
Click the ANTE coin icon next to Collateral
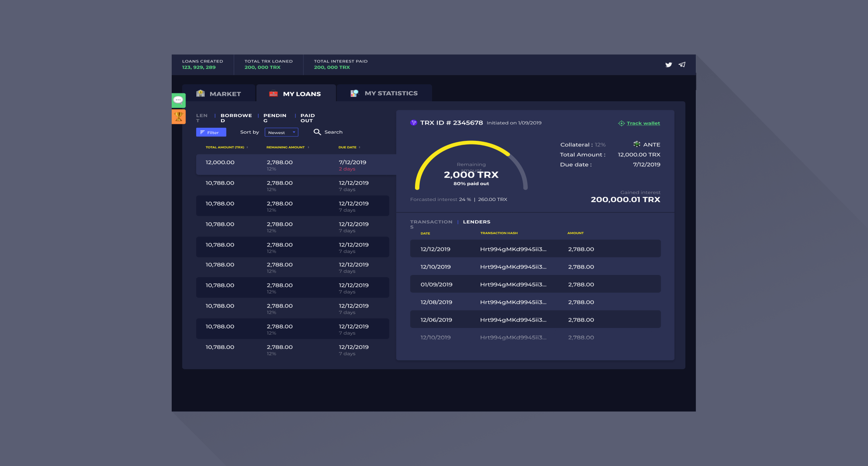pyautogui.click(x=637, y=144)
